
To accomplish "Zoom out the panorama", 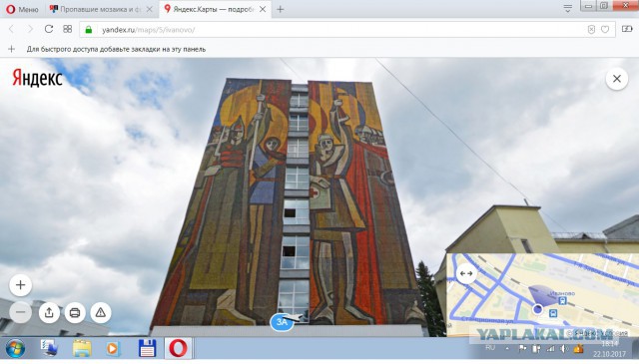I will point(20,313).
